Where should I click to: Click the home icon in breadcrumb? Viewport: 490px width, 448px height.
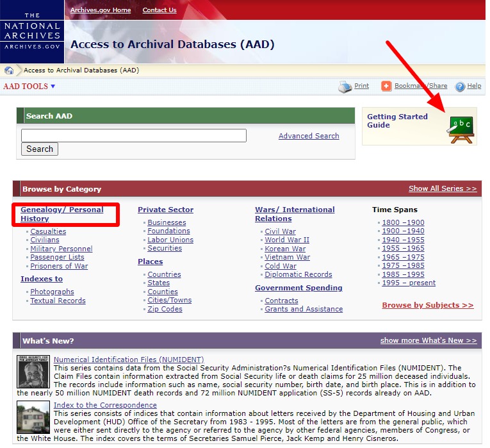click(x=9, y=71)
